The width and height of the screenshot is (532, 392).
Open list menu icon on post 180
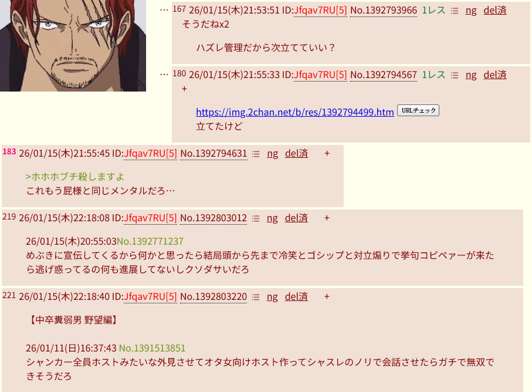(455, 75)
